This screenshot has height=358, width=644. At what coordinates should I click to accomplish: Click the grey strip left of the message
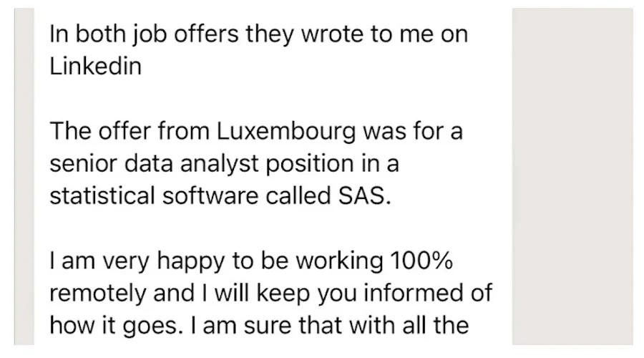pyautogui.click(x=24, y=176)
